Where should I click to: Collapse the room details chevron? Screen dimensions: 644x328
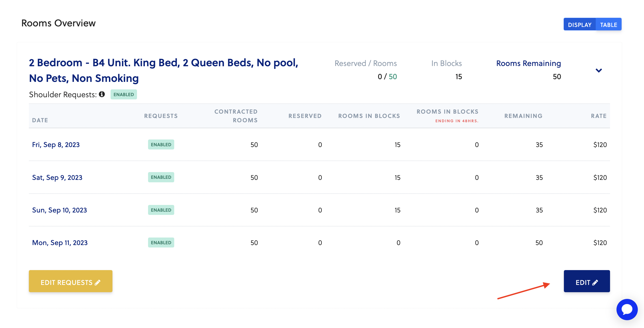[598, 71]
